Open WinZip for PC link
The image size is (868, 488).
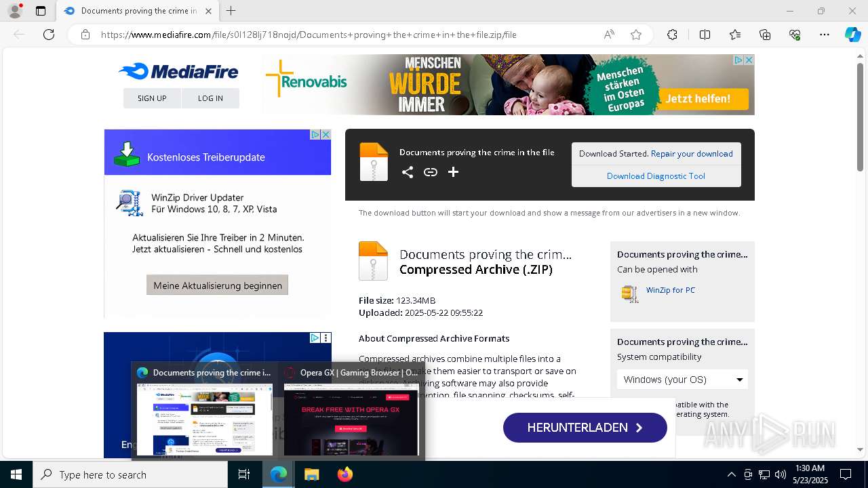671,290
